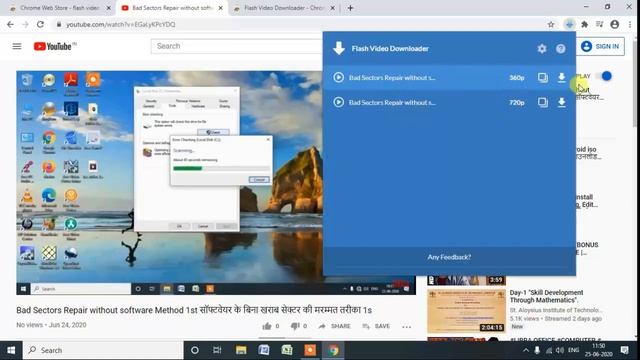Image resolution: width=640 pixels, height=360 pixels.
Task: Save the video to a playlist
Action: (376, 326)
